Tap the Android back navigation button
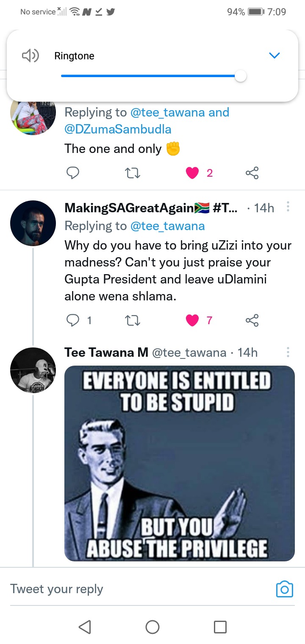 [85, 627]
